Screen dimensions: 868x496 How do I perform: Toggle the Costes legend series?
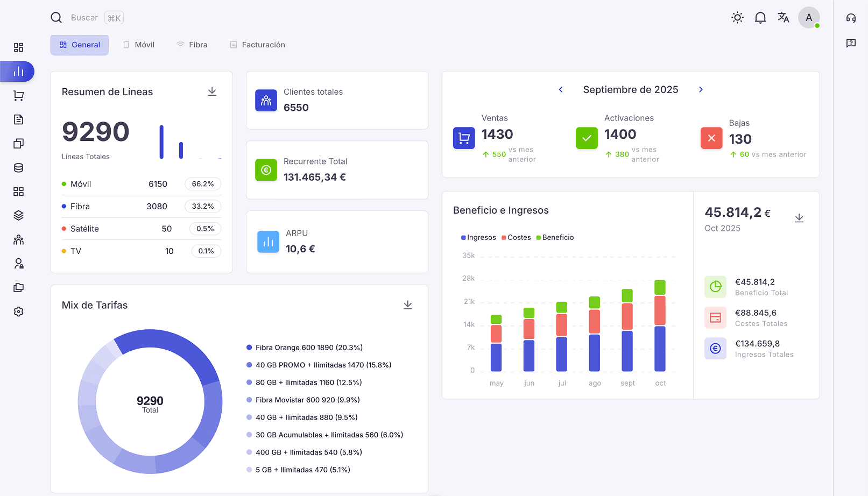(x=516, y=238)
